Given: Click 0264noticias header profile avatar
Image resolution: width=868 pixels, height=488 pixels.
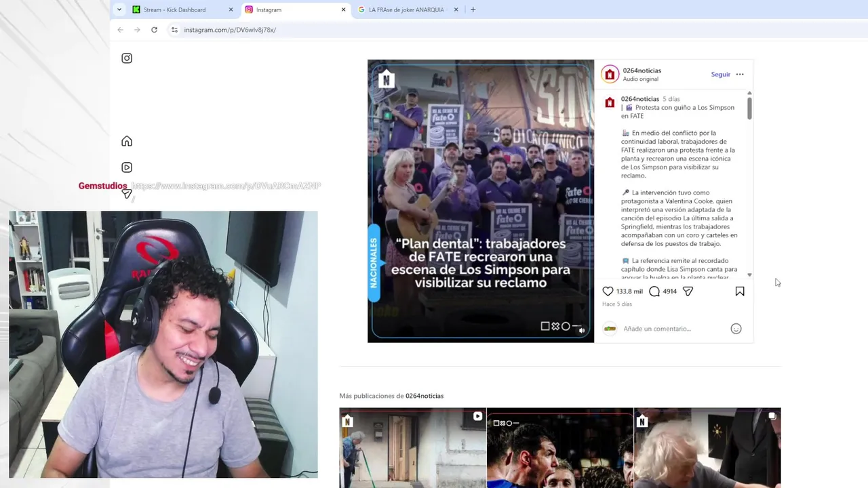Looking at the screenshot, I should [x=610, y=75].
